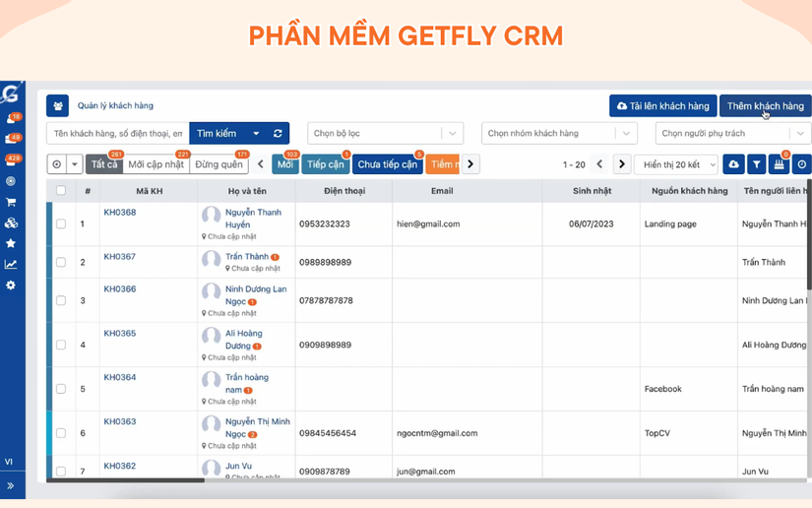This screenshot has width=812, height=508.
Task: Check the row 7 checkbox KH0362
Action: point(61,472)
